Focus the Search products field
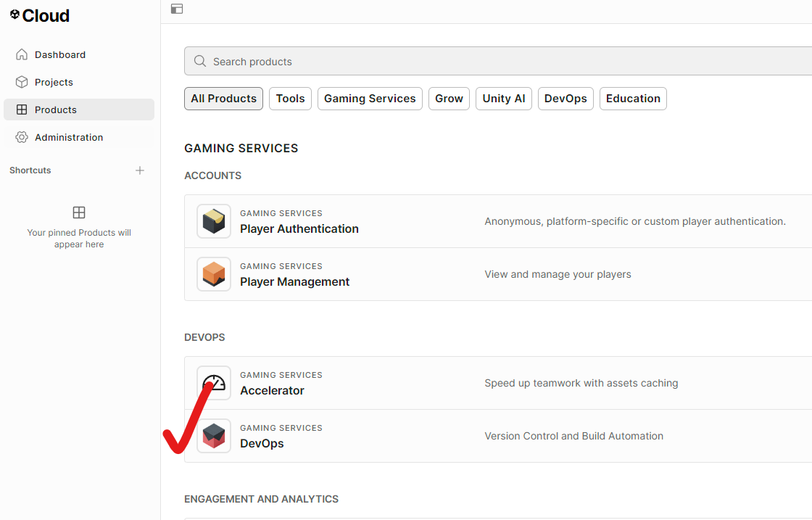Screen dimensions: 812x520 tap(498, 61)
